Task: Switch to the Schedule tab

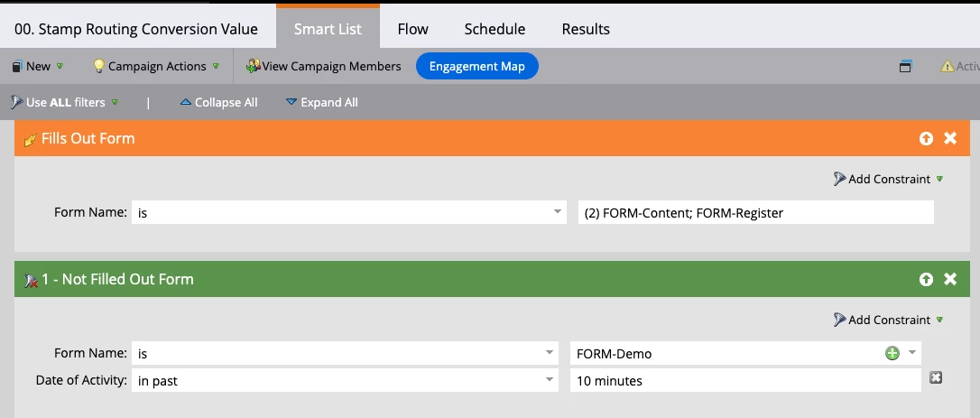Action: click(495, 29)
